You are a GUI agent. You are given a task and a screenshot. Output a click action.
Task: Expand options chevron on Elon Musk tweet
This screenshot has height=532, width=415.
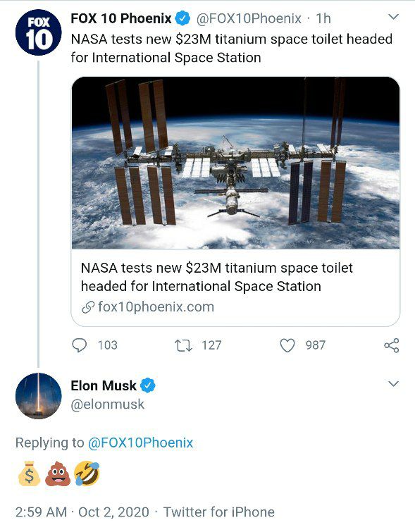pos(393,384)
